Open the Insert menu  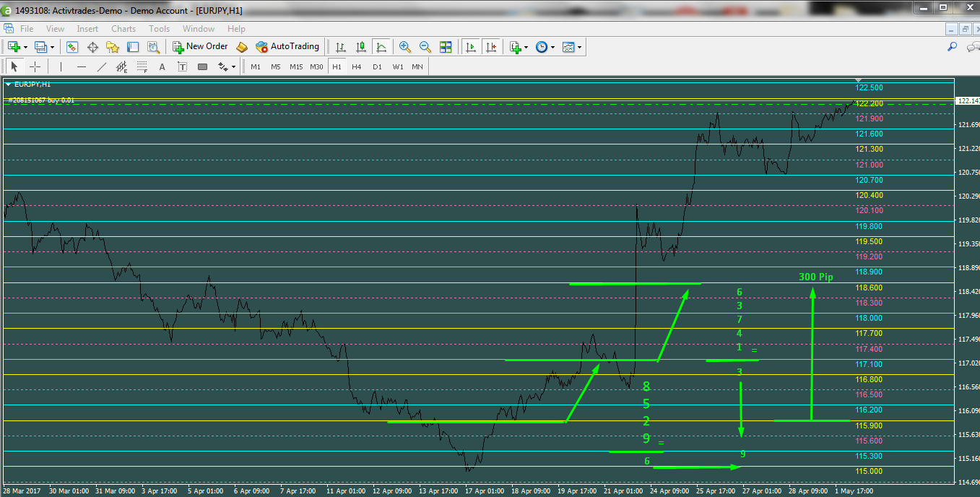point(87,29)
